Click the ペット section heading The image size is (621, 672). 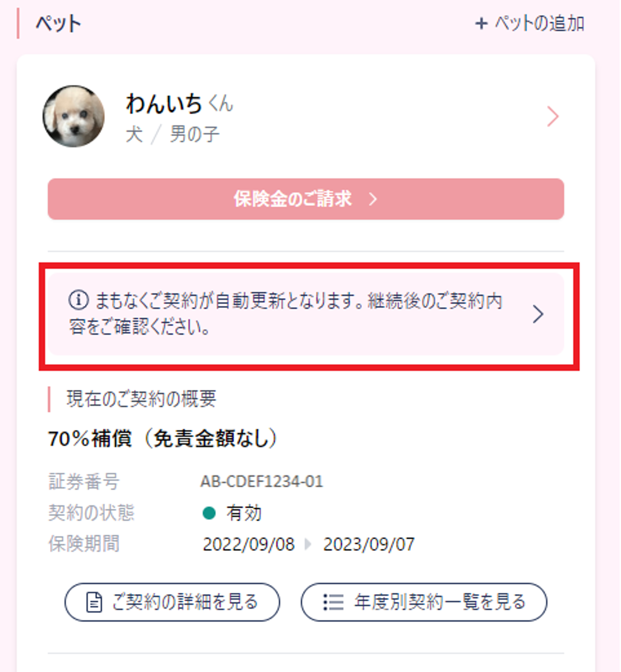pos(59,24)
